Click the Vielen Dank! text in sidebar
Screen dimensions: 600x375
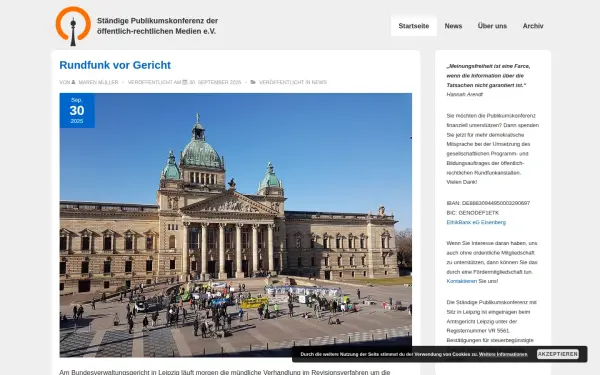pos(461,182)
